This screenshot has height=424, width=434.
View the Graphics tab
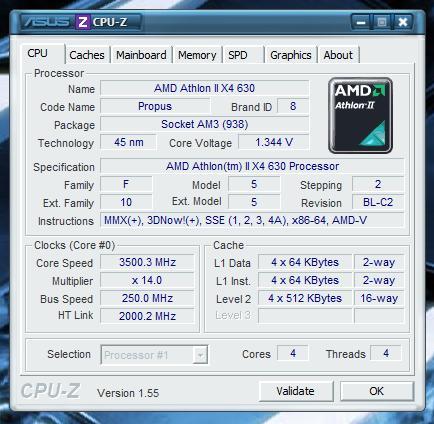[291, 55]
